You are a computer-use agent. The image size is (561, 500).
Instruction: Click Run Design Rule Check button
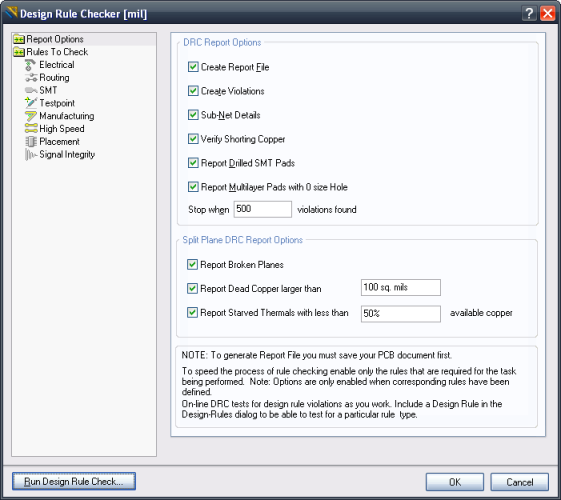pos(74,481)
